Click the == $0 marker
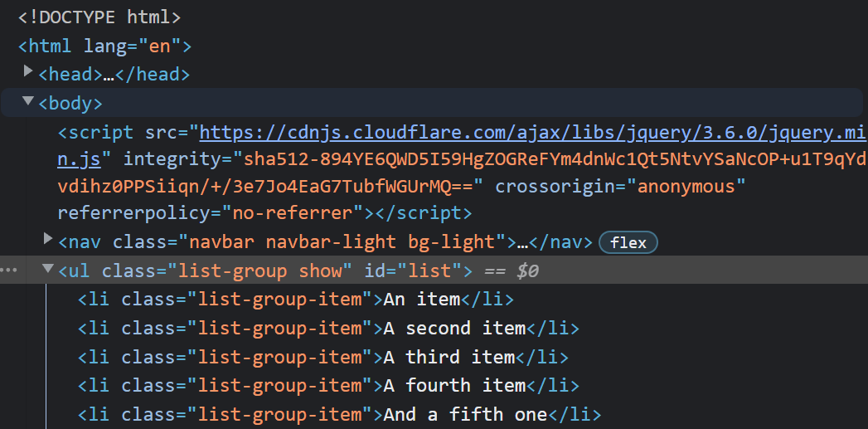Screen dimensions: 868x429 (x=511, y=271)
